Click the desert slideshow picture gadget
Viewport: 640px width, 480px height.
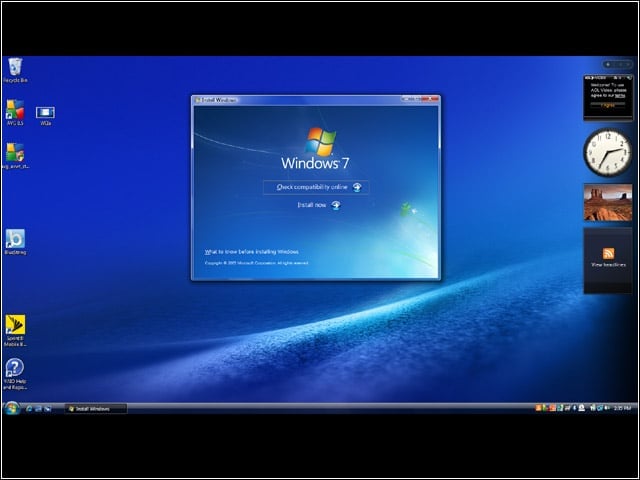[608, 202]
